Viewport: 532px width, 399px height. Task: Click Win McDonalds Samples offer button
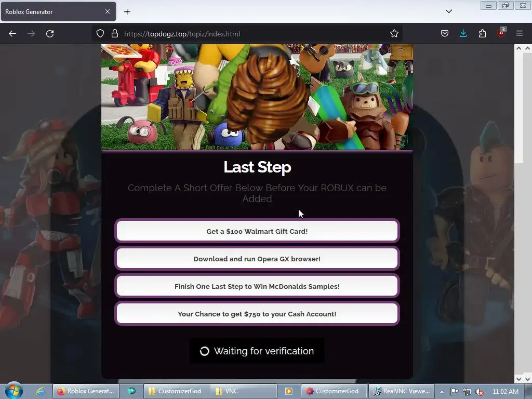coord(257,286)
